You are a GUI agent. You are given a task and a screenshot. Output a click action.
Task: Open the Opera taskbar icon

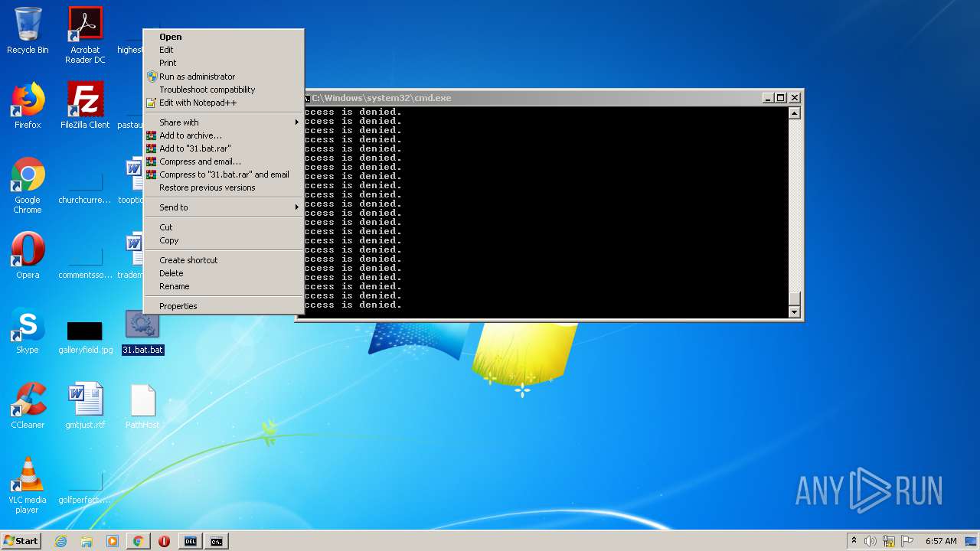(x=164, y=541)
